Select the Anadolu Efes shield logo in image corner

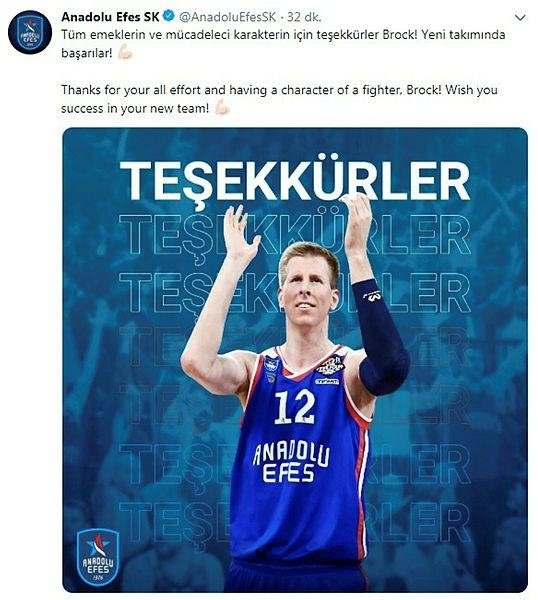[98, 557]
